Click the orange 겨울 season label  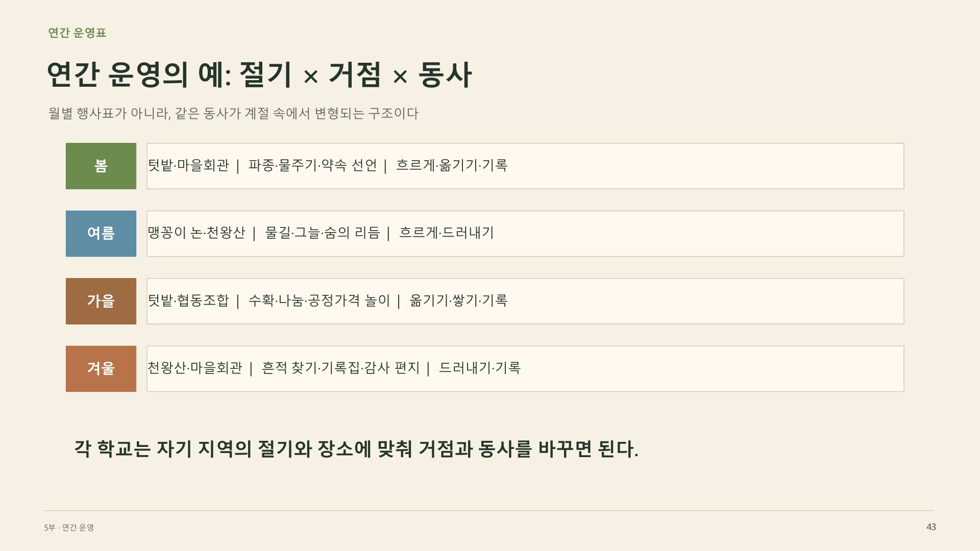pos(101,369)
